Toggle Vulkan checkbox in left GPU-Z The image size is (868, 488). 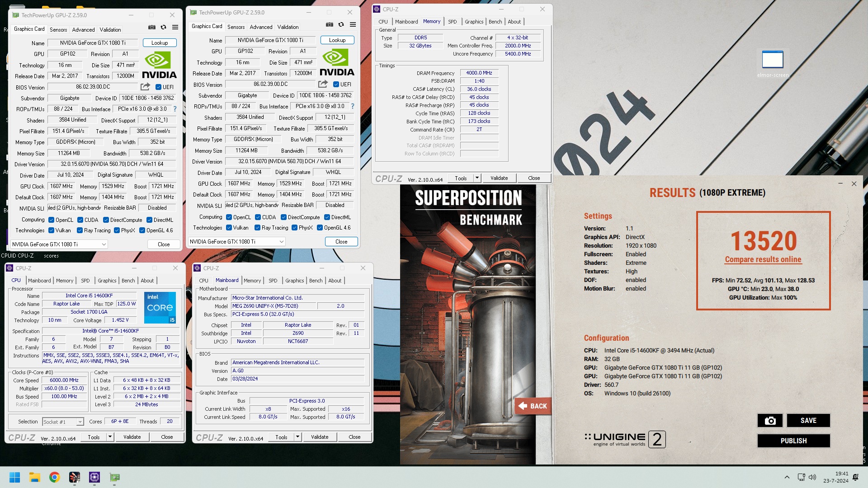[51, 230]
